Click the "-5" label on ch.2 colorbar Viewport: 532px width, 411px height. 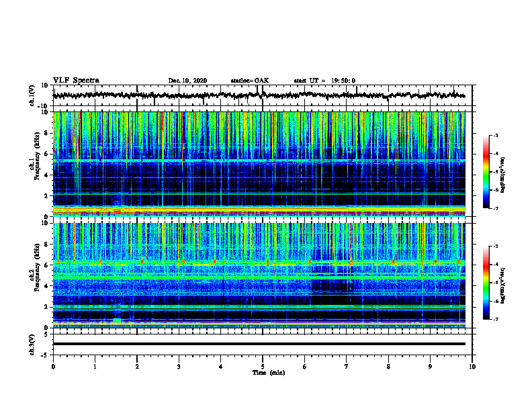click(x=495, y=283)
